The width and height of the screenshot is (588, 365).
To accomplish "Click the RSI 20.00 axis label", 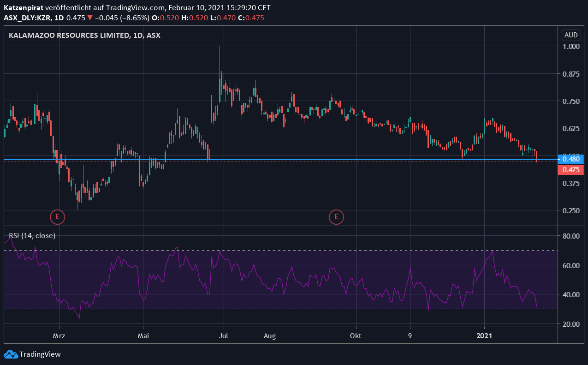I will (570, 324).
